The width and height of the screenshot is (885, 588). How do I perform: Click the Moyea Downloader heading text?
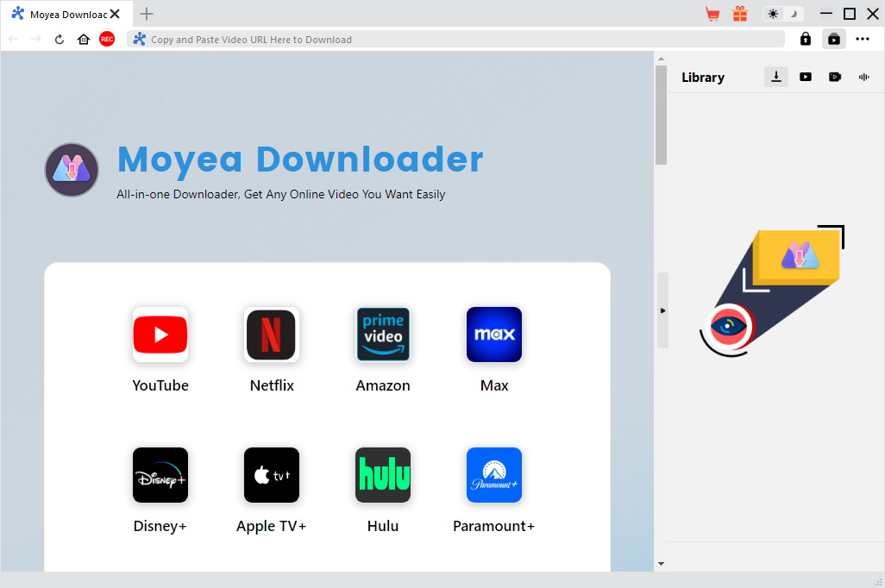300,160
